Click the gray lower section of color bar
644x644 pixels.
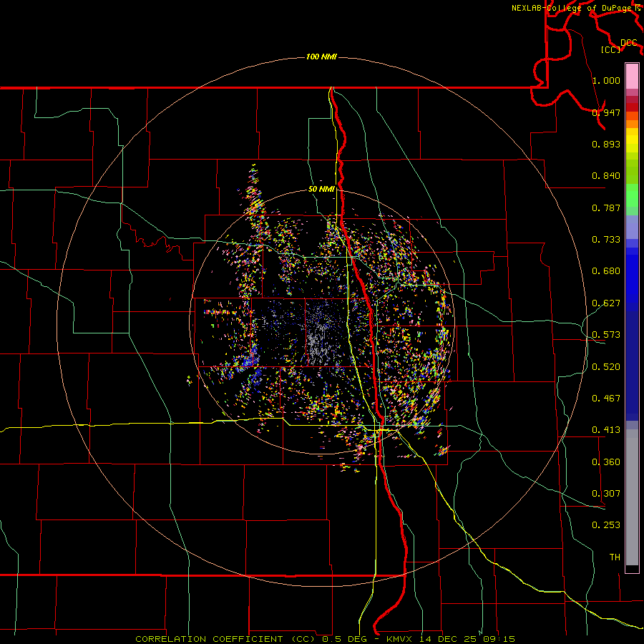632,497
